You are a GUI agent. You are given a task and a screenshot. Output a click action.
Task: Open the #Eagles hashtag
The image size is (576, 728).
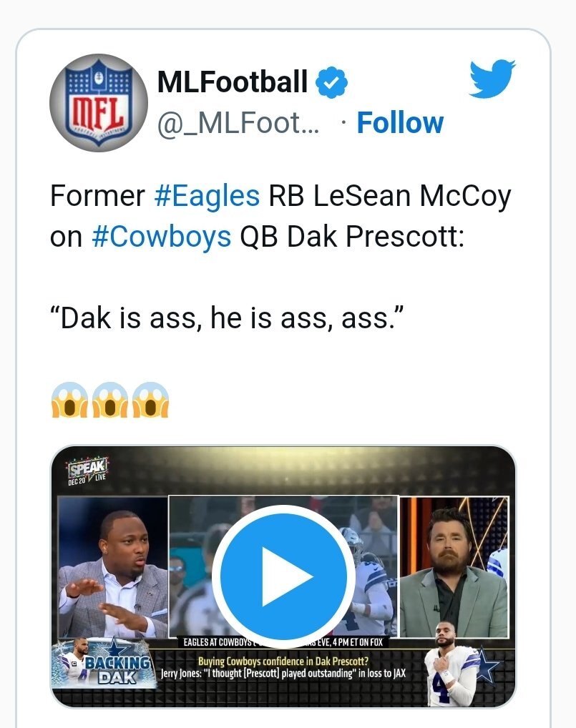(x=207, y=196)
